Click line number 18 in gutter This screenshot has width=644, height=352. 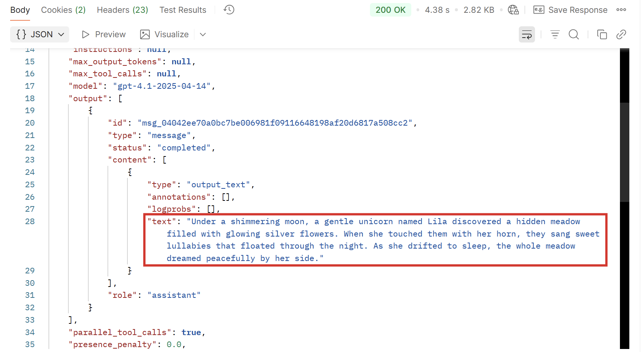(x=30, y=99)
